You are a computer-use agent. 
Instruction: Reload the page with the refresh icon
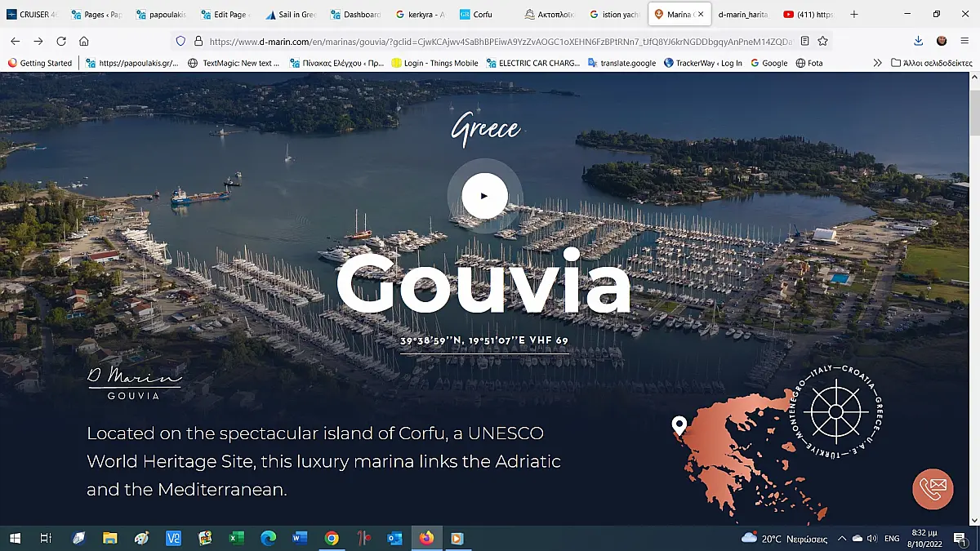coord(61,41)
